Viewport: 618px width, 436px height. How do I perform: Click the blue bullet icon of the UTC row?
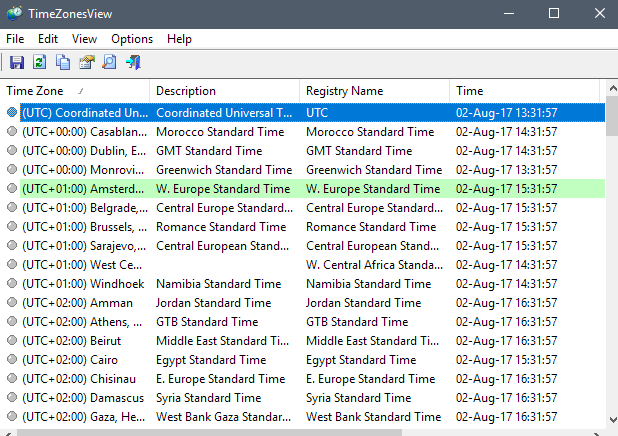(x=12, y=112)
